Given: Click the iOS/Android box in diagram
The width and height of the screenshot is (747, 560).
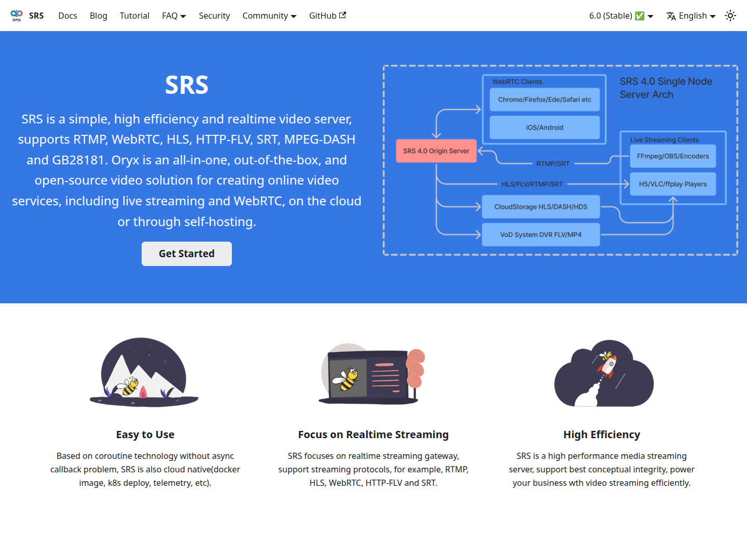Looking at the screenshot, I should [545, 128].
